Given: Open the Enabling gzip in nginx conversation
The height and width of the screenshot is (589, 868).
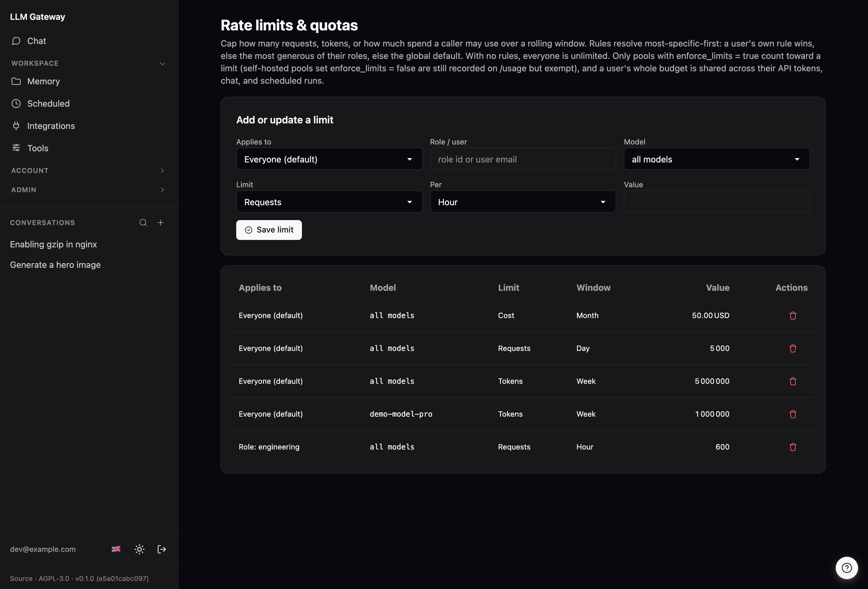Looking at the screenshot, I should point(53,244).
